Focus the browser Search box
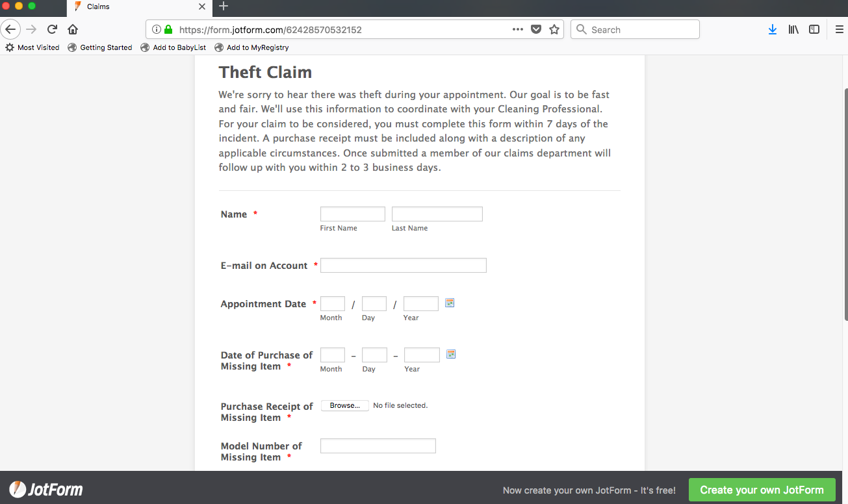Viewport: 848px width, 504px height. (635, 29)
